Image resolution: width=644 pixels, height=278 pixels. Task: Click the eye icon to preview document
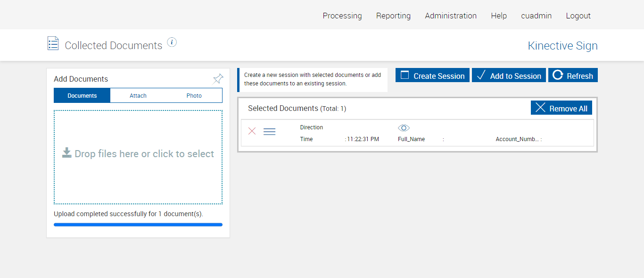404,128
